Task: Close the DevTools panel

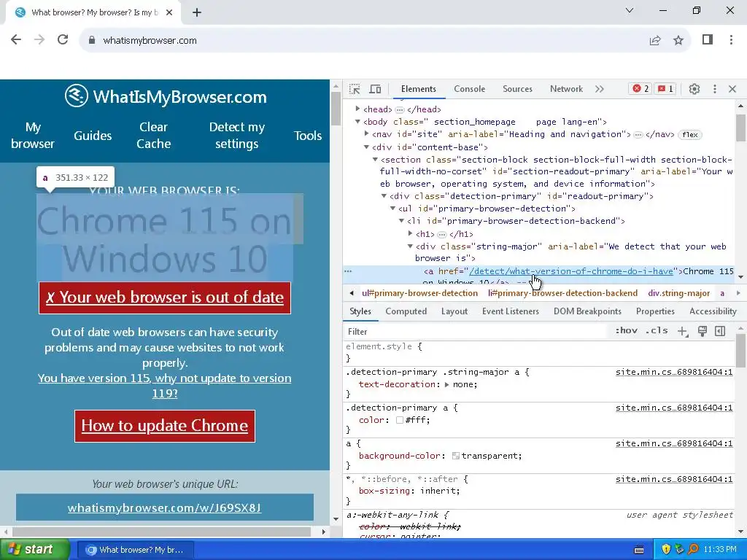Action: pos(732,89)
